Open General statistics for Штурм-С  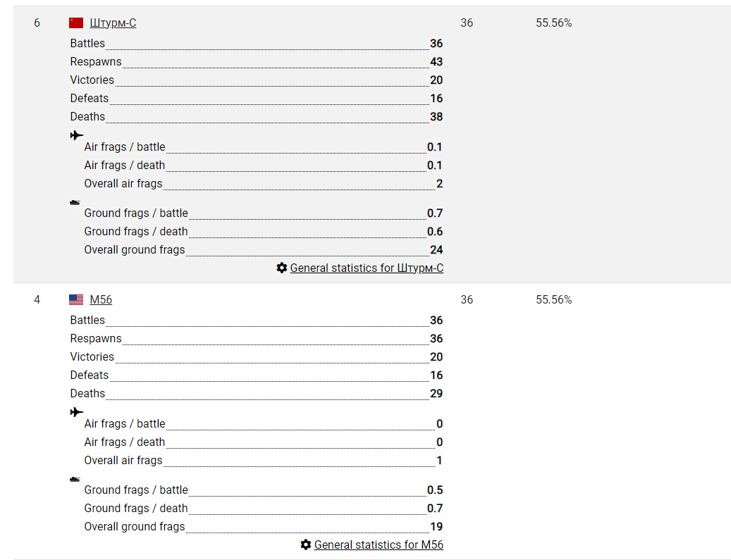[x=367, y=268]
